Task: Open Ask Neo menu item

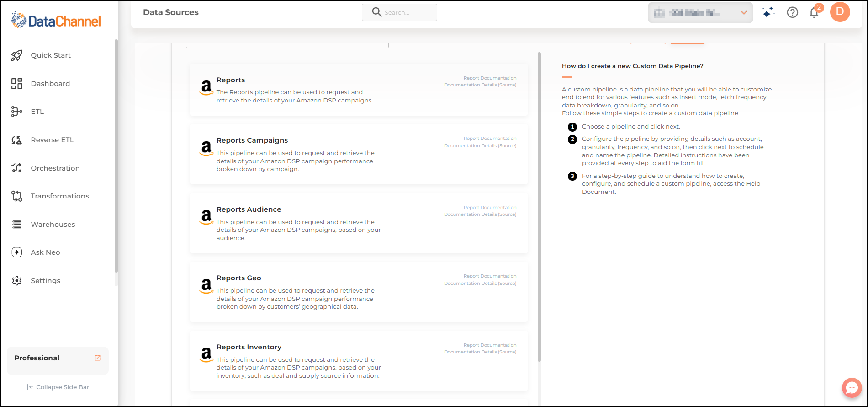Action: [x=46, y=252]
